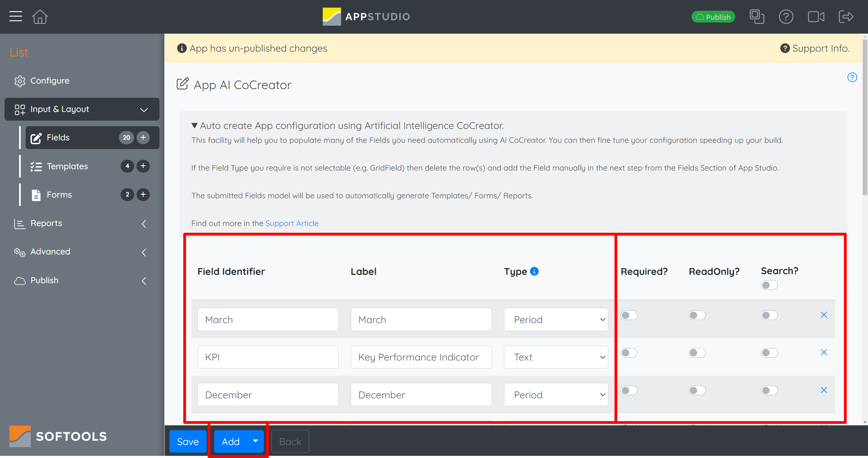
Task: Open the Type dropdown for KPI row
Action: (556, 357)
